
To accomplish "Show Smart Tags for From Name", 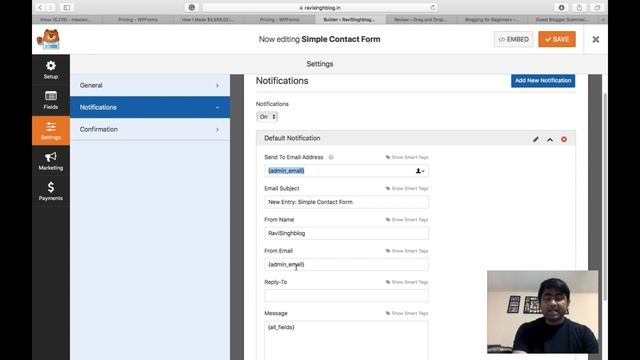I will [407, 220].
